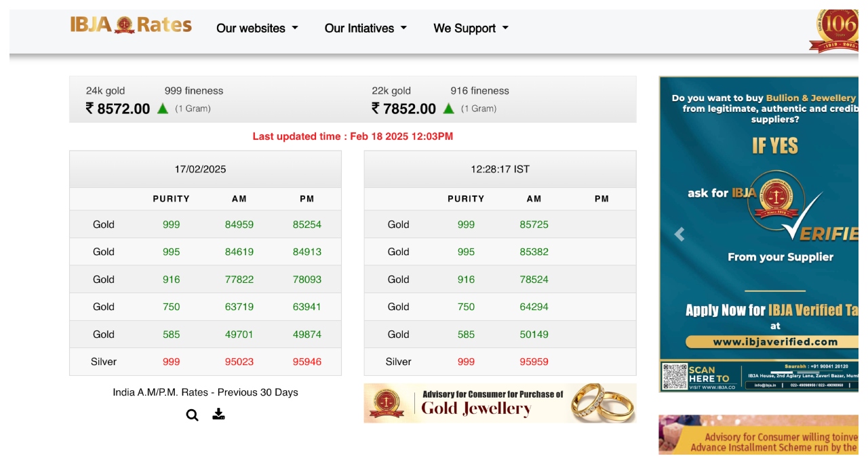Click the left carousel arrow on banner
Screen dimensions: 868x475
[679, 235]
